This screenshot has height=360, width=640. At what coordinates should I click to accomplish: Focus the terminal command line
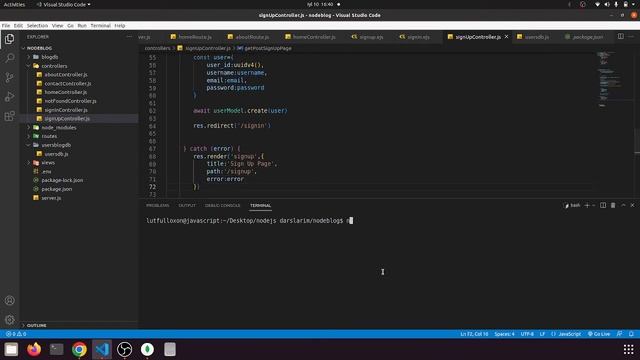249,220
